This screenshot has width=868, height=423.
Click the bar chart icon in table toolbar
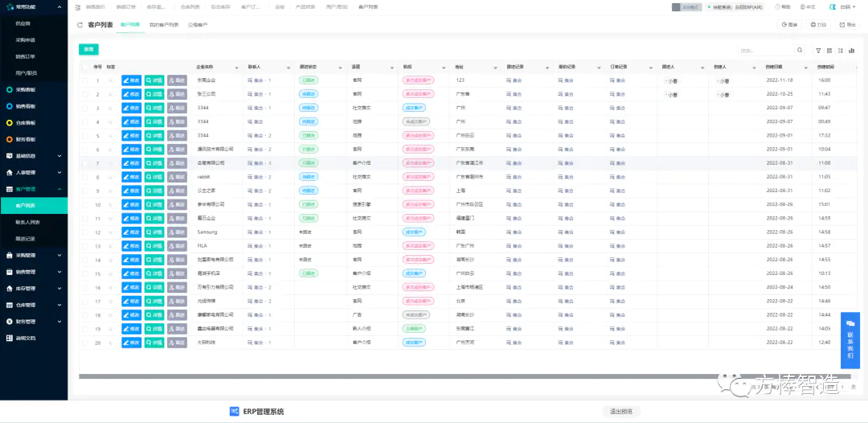852,50
